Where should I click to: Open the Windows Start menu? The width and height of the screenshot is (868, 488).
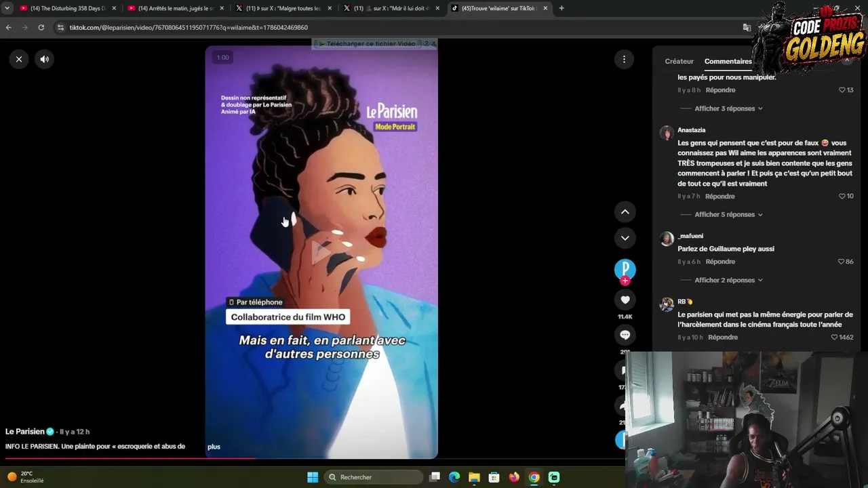click(x=313, y=477)
